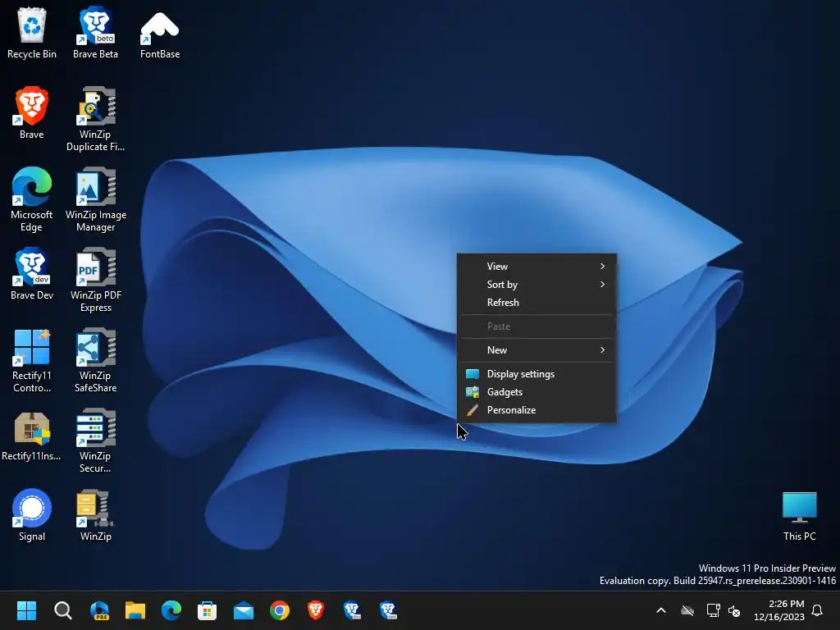Select the WinZip SafeShare shortcut
Screen dimensions: 840x630
[95, 360]
